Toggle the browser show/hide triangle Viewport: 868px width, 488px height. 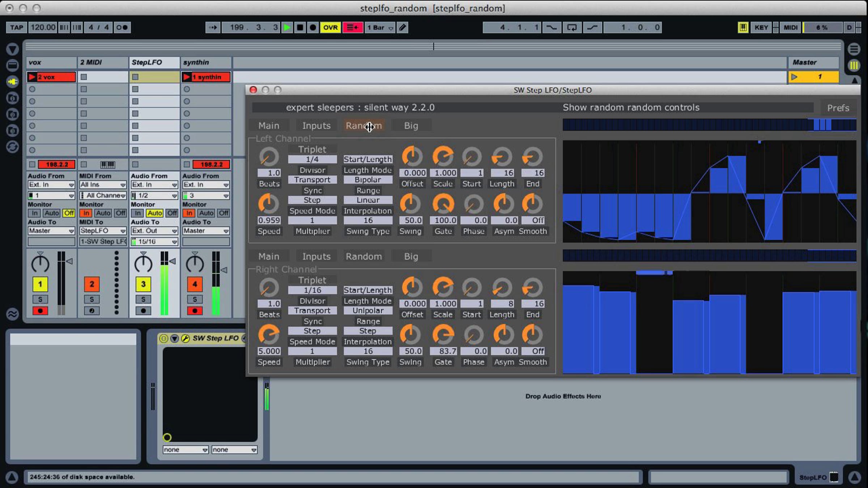[x=12, y=49]
